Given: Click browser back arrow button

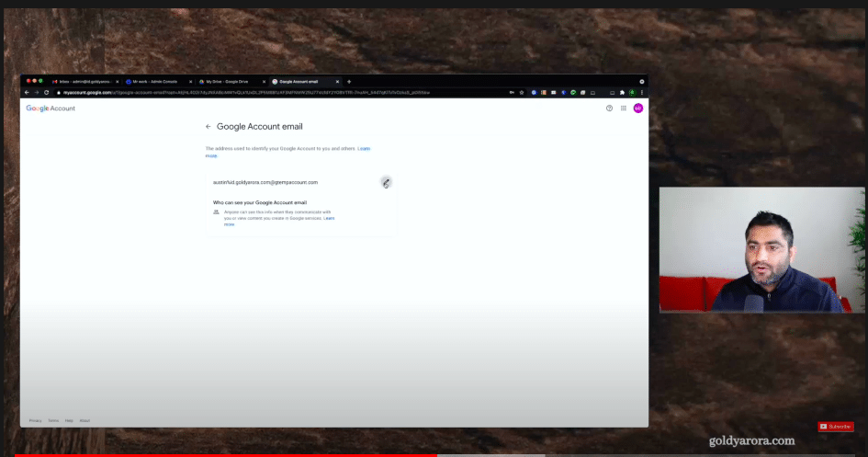Looking at the screenshot, I should (27, 93).
